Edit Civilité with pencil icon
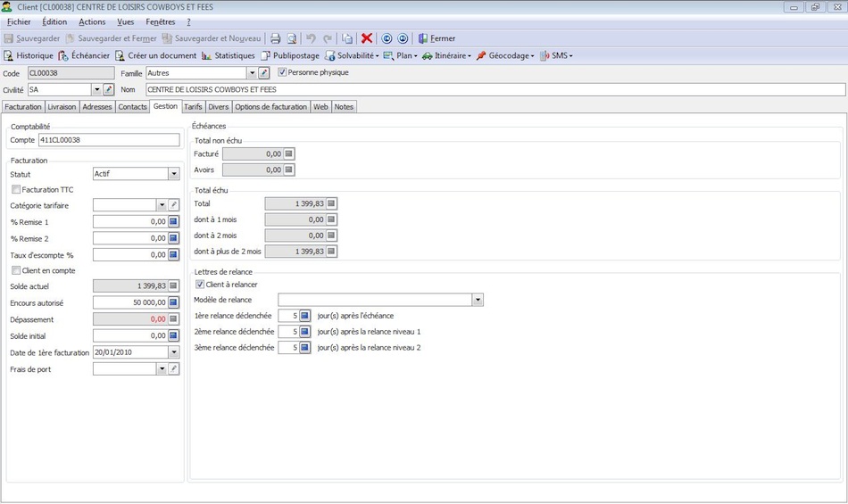Image resolution: width=848 pixels, height=504 pixels. coord(108,90)
